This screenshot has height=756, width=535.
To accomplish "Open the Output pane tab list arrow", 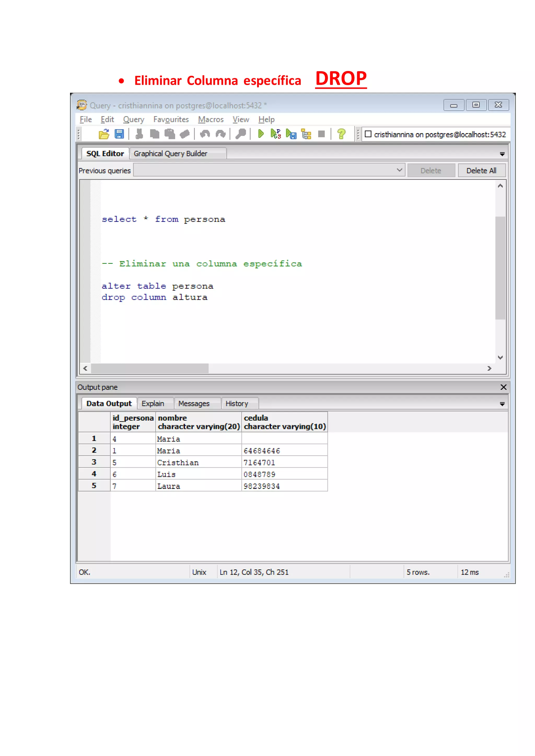I will [502, 404].
